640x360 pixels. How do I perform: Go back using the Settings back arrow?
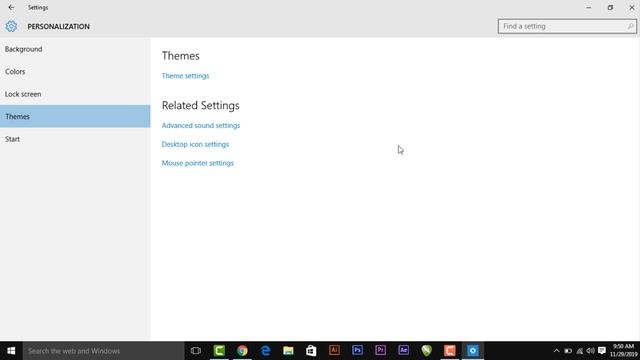point(11,7)
